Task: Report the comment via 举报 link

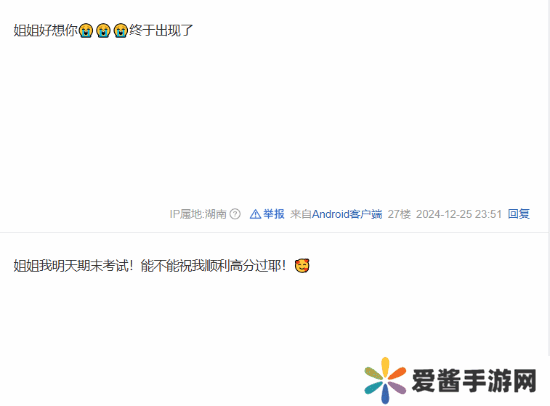Action: coord(274,214)
